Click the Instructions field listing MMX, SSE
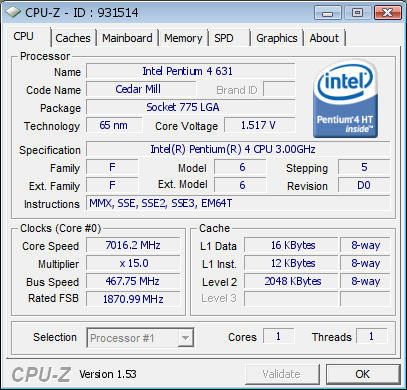This screenshot has height=390, width=407. click(238, 203)
